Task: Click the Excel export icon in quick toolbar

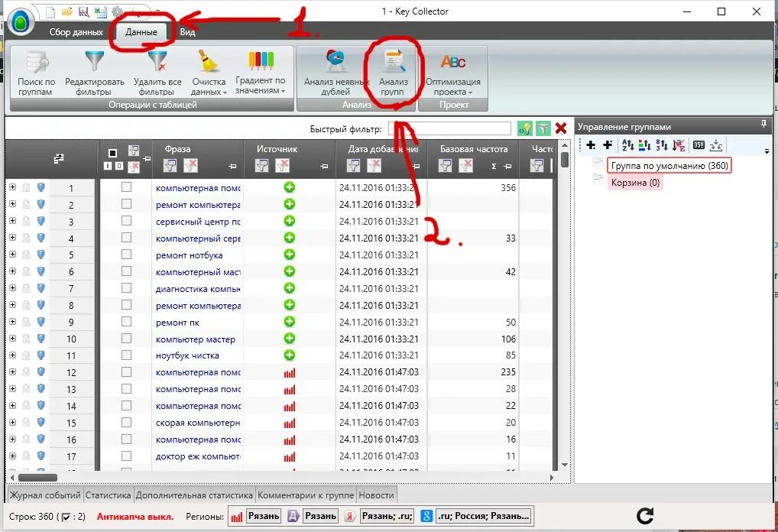Action: tap(100, 11)
